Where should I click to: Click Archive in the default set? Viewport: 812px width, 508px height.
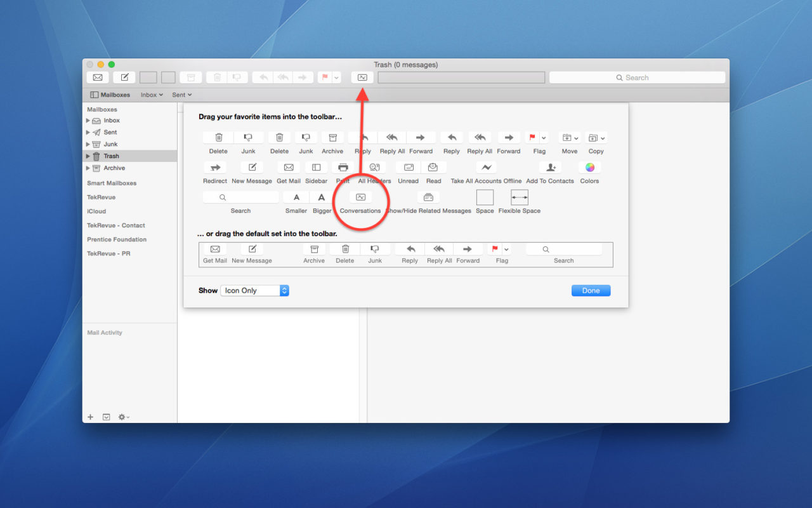tap(314, 250)
